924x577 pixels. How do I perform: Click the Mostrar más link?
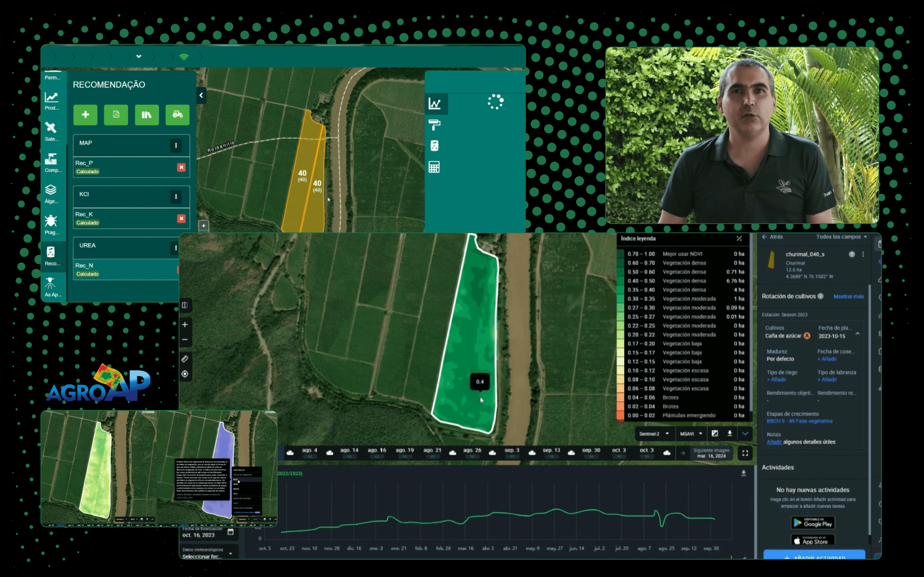point(849,296)
